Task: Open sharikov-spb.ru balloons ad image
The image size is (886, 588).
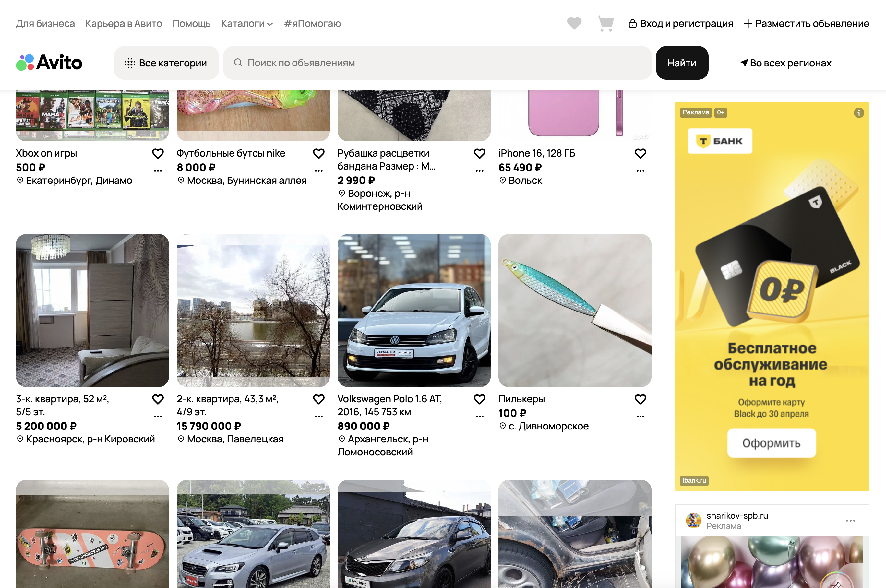Action: click(x=772, y=562)
